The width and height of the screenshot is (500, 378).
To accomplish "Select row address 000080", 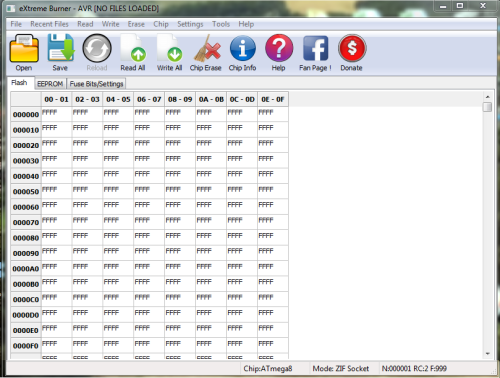I will click(26, 238).
